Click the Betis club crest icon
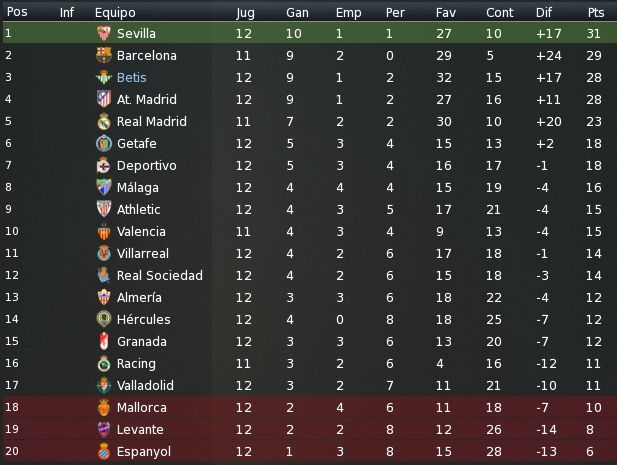The width and height of the screenshot is (617, 465). coord(104,78)
